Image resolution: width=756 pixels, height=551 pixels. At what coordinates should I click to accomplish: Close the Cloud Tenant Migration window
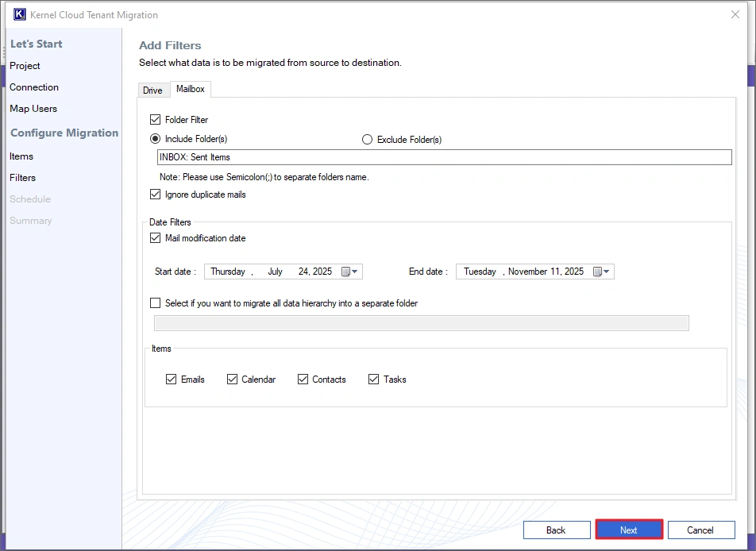point(735,14)
